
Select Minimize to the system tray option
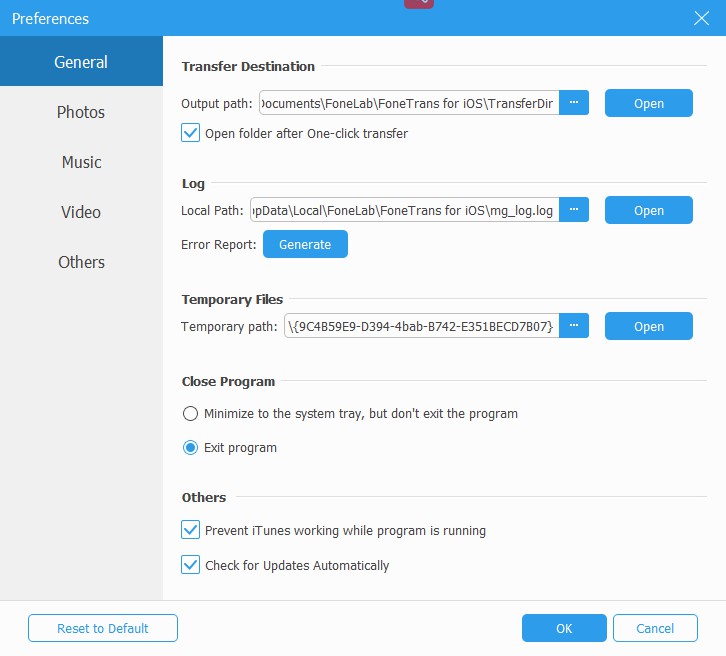tap(190, 413)
